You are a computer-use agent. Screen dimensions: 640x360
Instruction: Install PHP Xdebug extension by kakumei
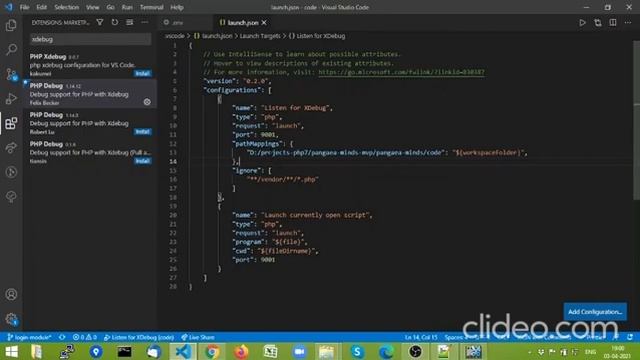(142, 73)
